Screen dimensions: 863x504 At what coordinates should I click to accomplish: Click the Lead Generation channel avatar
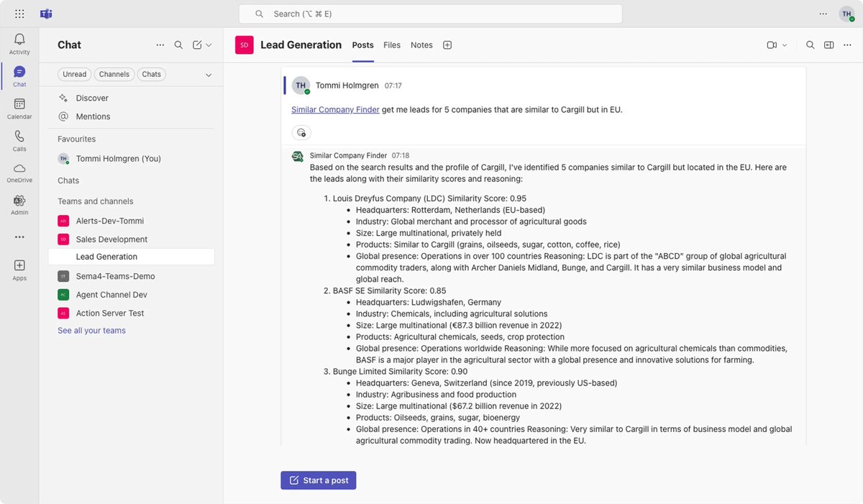(245, 45)
